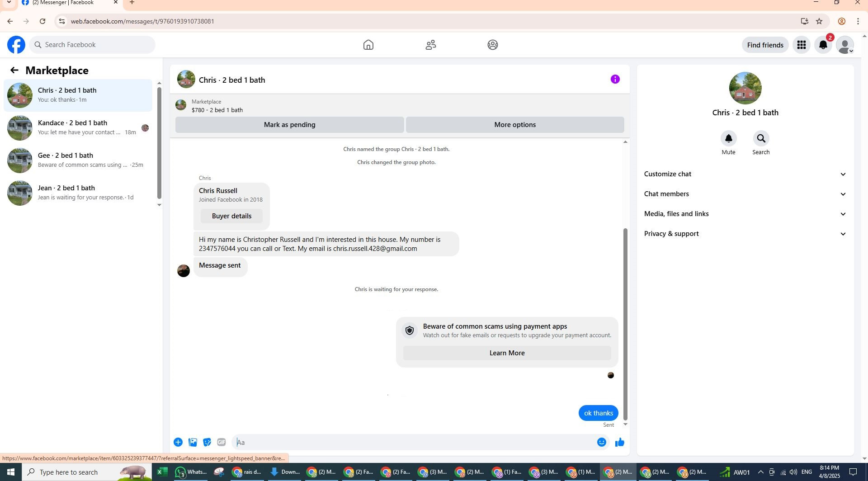Click Chris Russell's name in buyer card
Screen dimensions: 868x481
(x=218, y=191)
